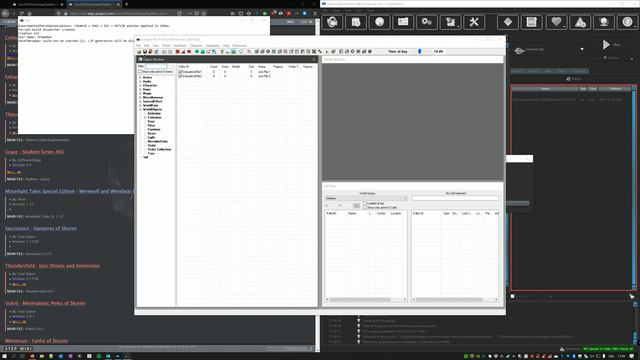The height and width of the screenshot is (360, 640).
Task: Expand the Actors tree node
Action: 140,78
